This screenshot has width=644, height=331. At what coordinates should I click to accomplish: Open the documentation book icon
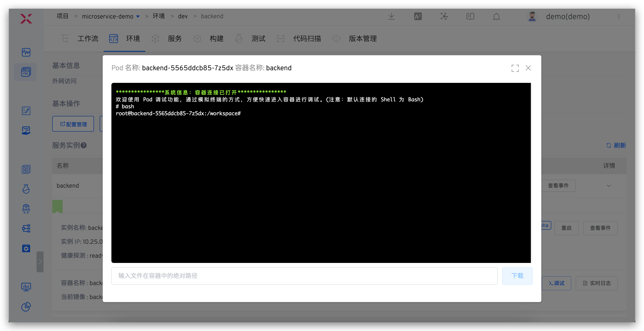(x=470, y=17)
